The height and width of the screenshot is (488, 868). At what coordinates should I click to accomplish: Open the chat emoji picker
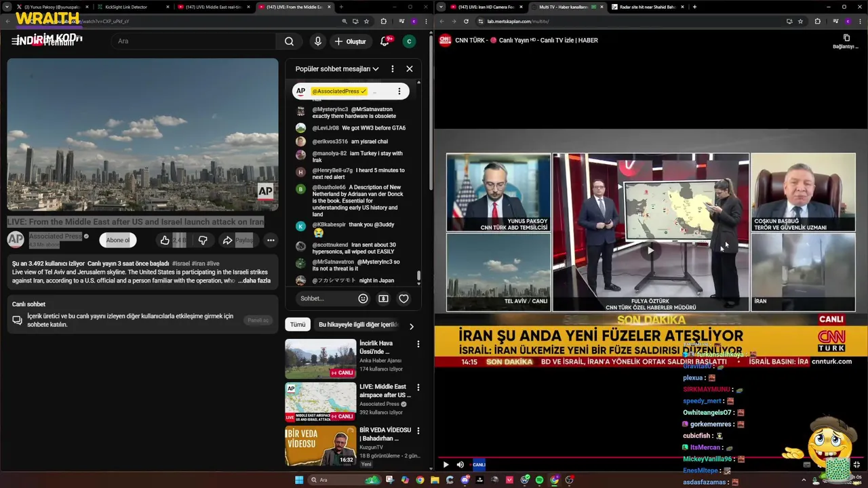click(363, 298)
